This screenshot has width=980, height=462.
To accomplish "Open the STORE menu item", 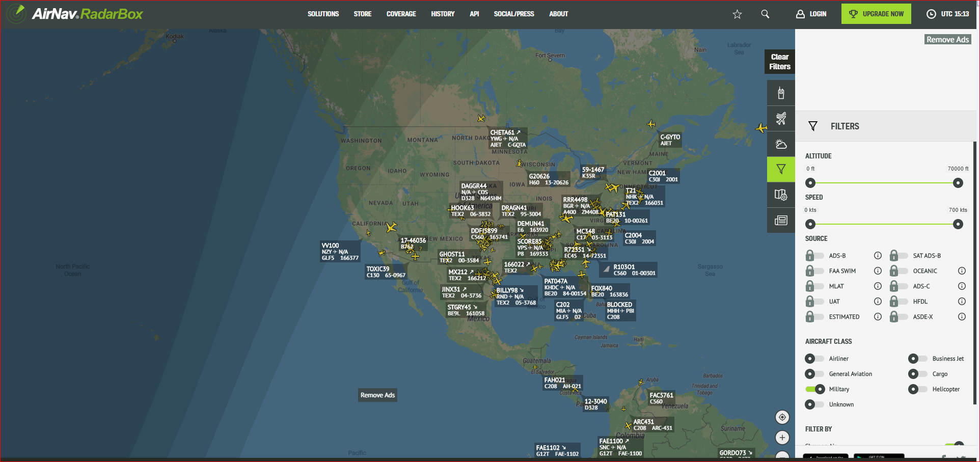I will click(x=363, y=14).
